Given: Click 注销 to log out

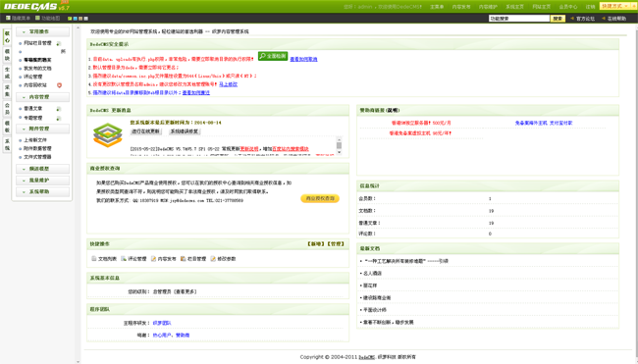Looking at the screenshot, I should pyautogui.click(x=590, y=7).
